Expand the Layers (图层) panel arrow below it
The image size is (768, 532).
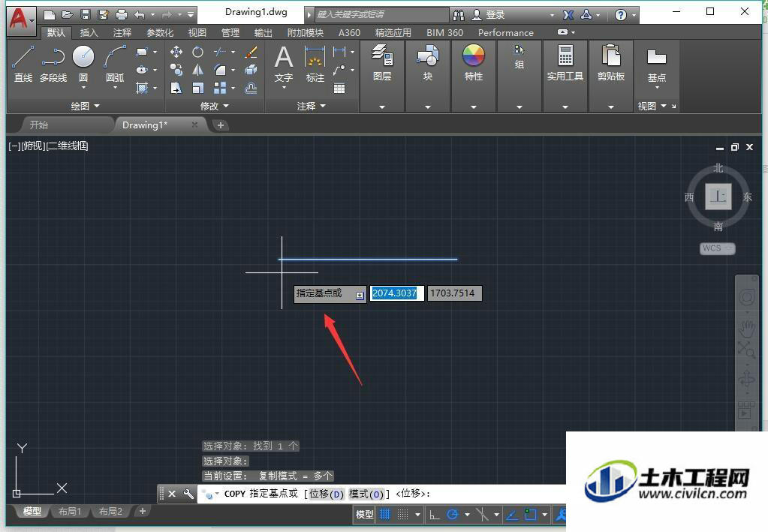coord(382,107)
